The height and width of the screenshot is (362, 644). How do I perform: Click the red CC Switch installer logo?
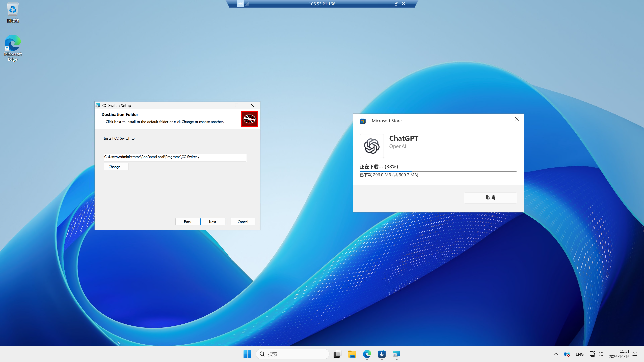click(x=249, y=119)
